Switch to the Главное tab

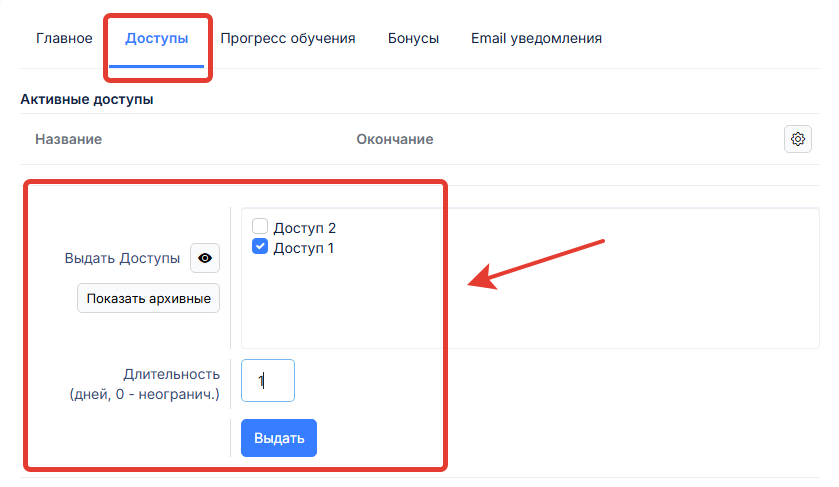click(x=64, y=39)
